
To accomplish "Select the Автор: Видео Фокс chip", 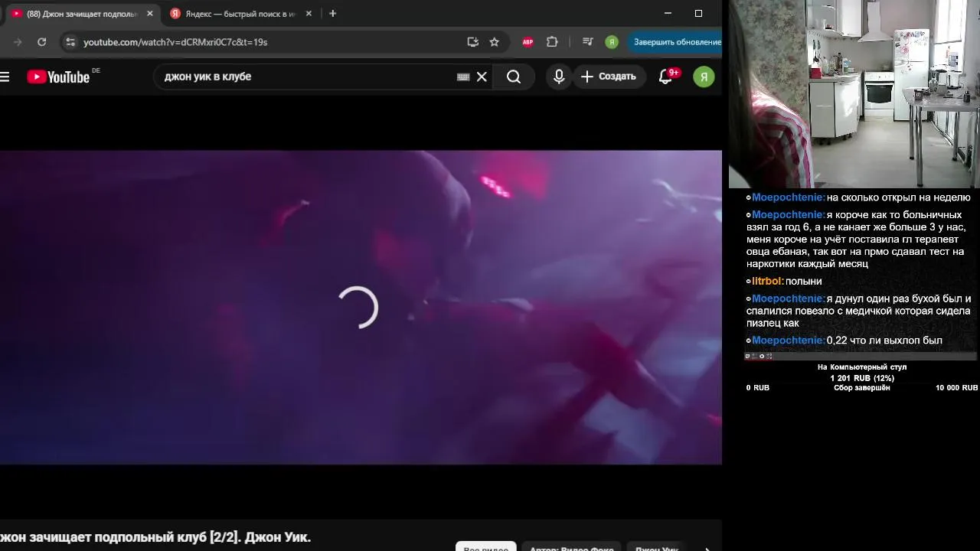I will (x=571, y=548).
